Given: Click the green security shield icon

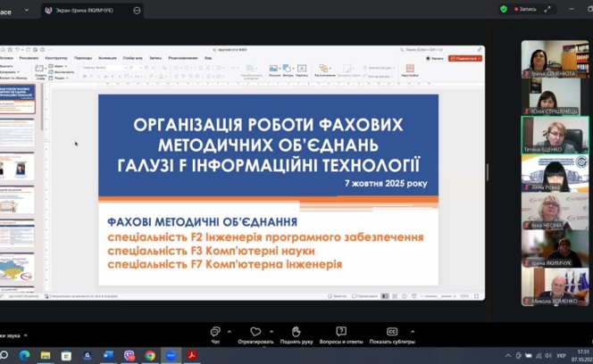Looking at the screenshot, I should click(x=504, y=9).
